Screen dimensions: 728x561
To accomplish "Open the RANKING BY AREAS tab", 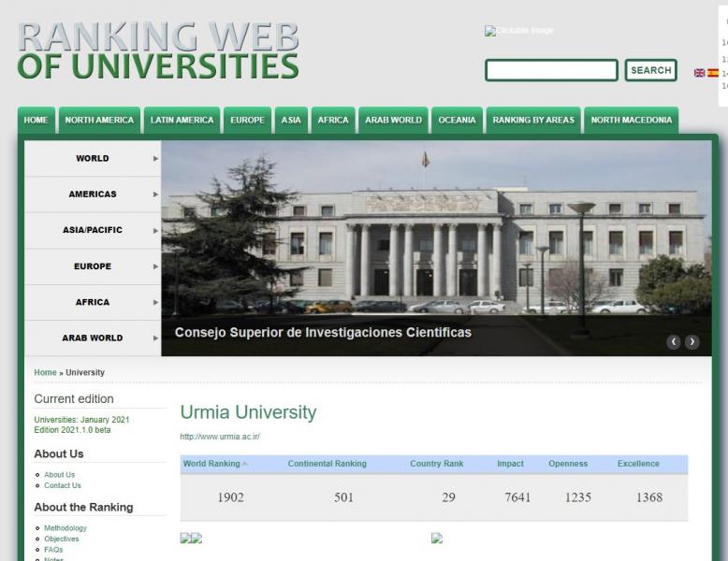I will click(533, 121).
